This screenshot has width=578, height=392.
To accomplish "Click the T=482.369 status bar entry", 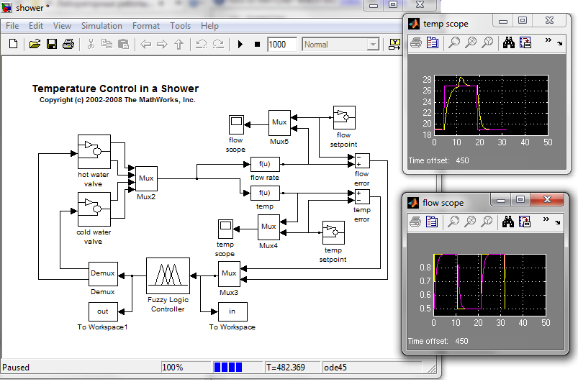I will point(286,368).
